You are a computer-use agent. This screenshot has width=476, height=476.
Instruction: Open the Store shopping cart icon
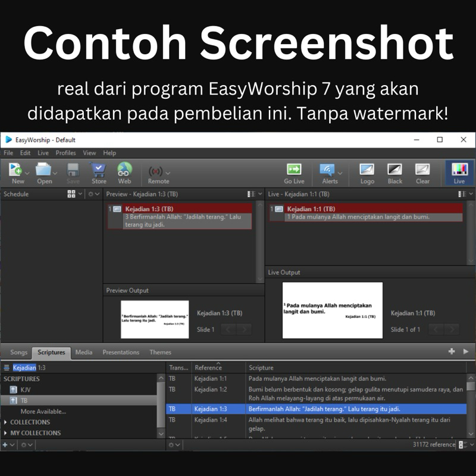98,170
